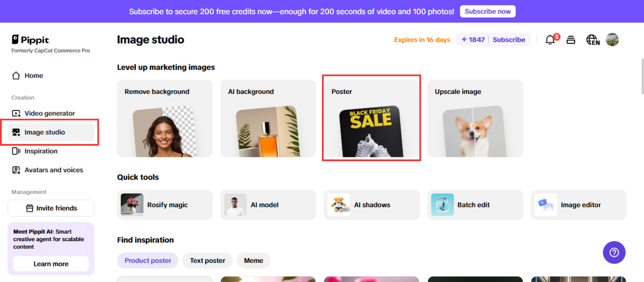Select the AI shadows quick tool

coord(371,205)
